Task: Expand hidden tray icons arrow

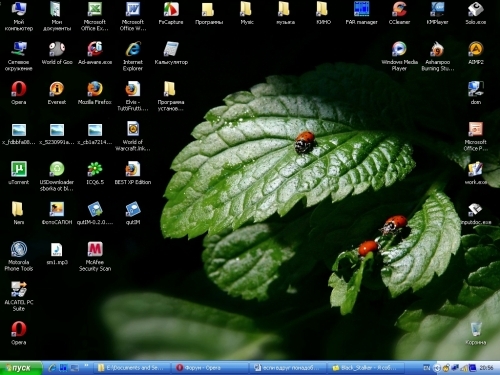Action: (438, 368)
